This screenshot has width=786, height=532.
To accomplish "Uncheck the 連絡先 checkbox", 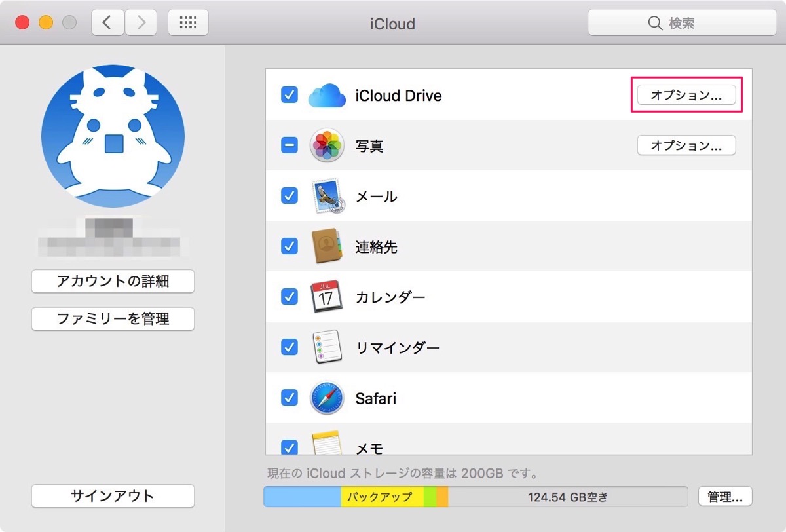I will pos(290,246).
